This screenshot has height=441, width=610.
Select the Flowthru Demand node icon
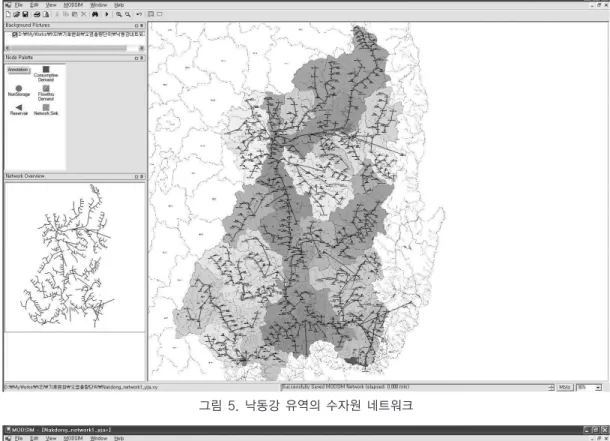46,88
